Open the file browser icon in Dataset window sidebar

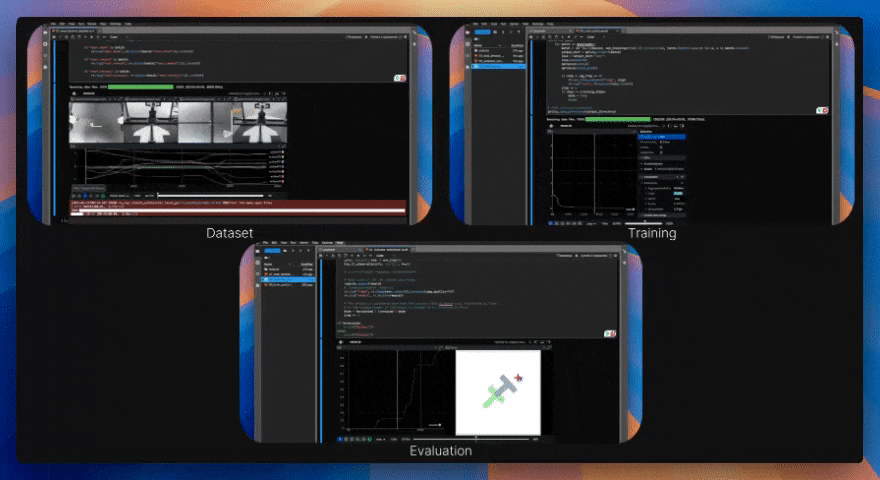click(x=45, y=33)
